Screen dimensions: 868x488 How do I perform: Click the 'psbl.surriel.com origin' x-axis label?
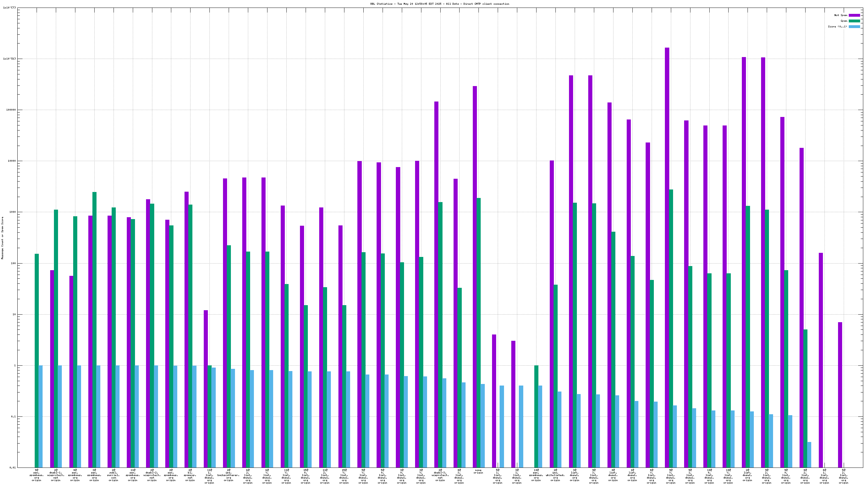114,475
